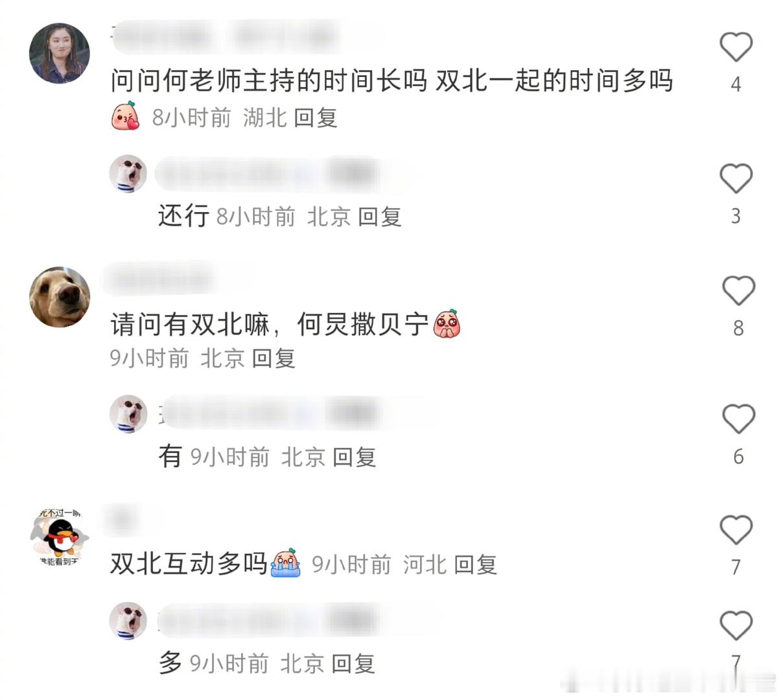Click 回复 under 请问有双北嘛 comment
Screen dimensions: 783x700
274,358
